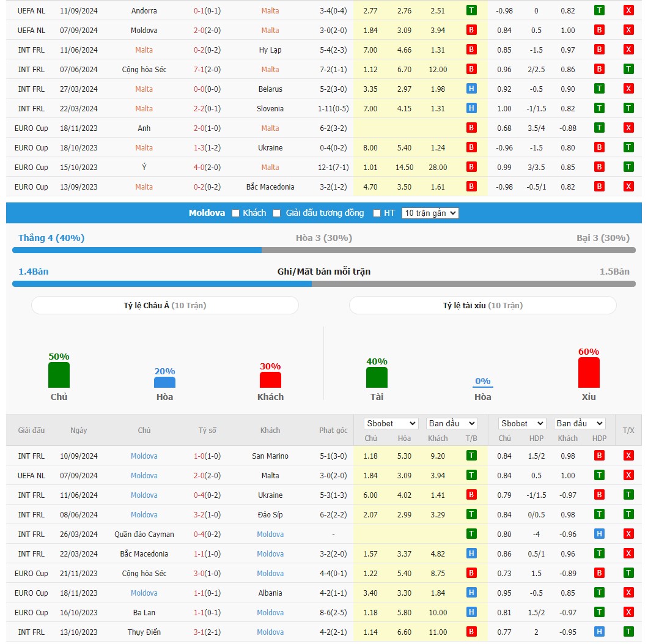This screenshot has width=648, height=644.
Task: Open Moldova link in San Marino match row
Action: pos(144,456)
